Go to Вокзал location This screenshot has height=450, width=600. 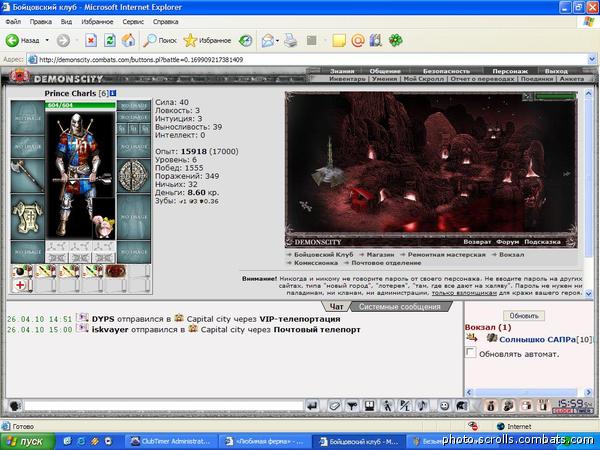tap(511, 254)
